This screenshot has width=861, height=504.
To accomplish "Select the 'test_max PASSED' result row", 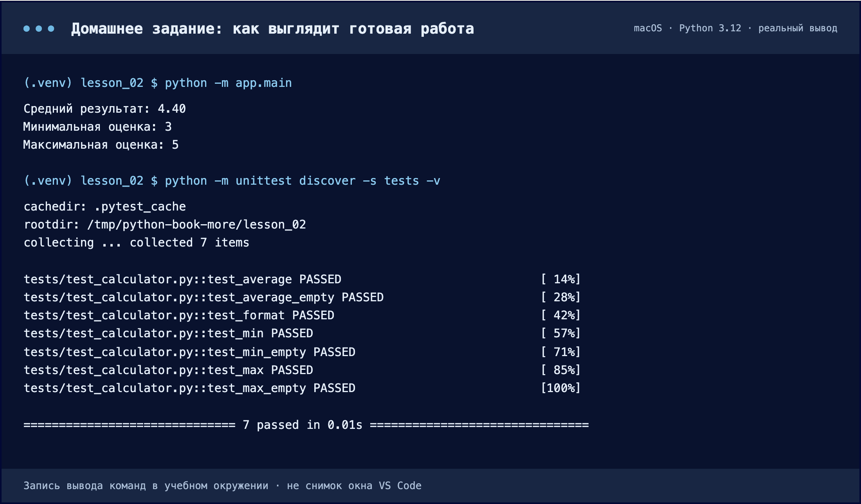I will [x=302, y=370].
